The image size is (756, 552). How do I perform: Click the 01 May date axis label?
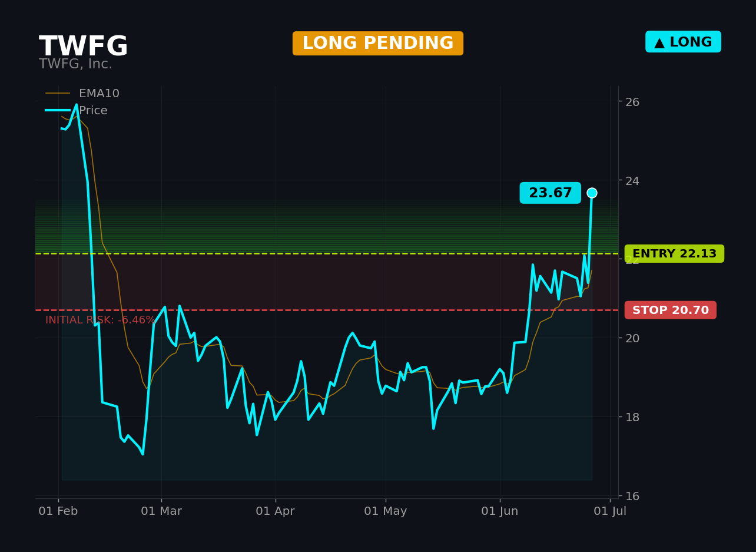point(386,511)
